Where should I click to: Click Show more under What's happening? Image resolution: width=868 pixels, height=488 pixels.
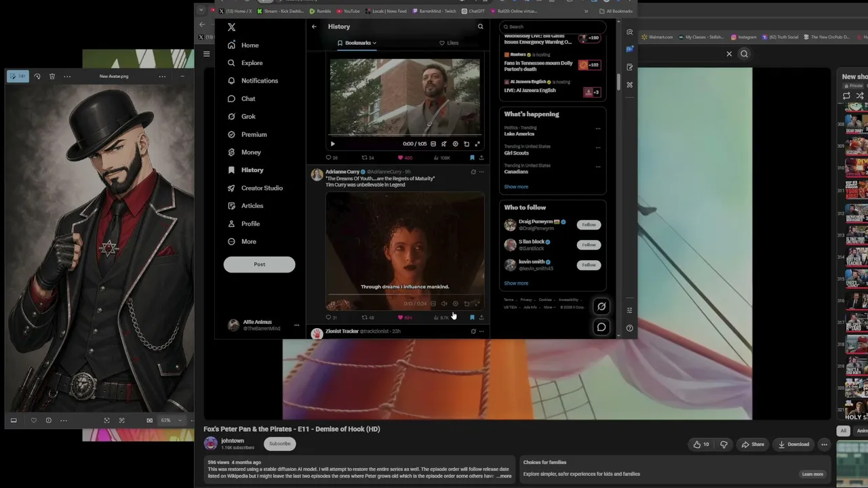point(516,186)
